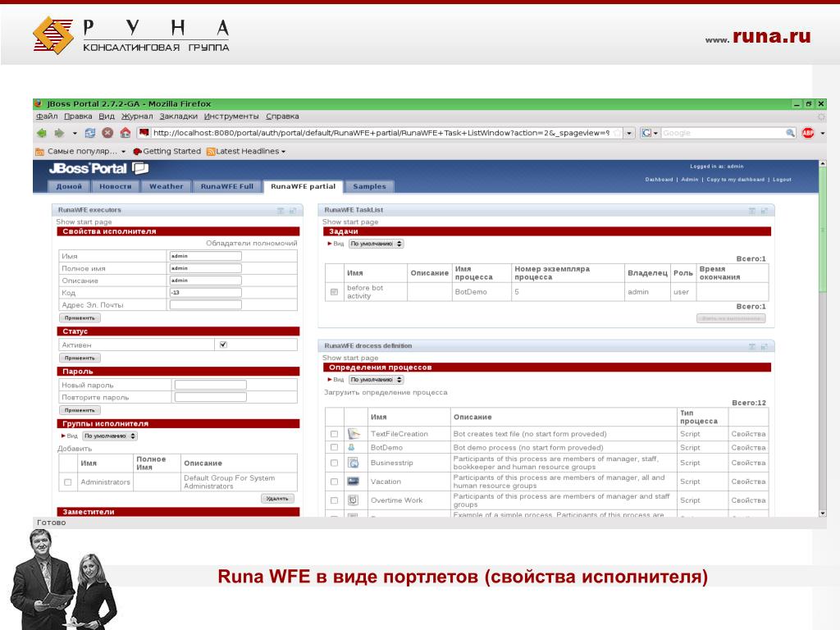Switch to the RunaWFE Full tab
840x630 pixels.
227,186
